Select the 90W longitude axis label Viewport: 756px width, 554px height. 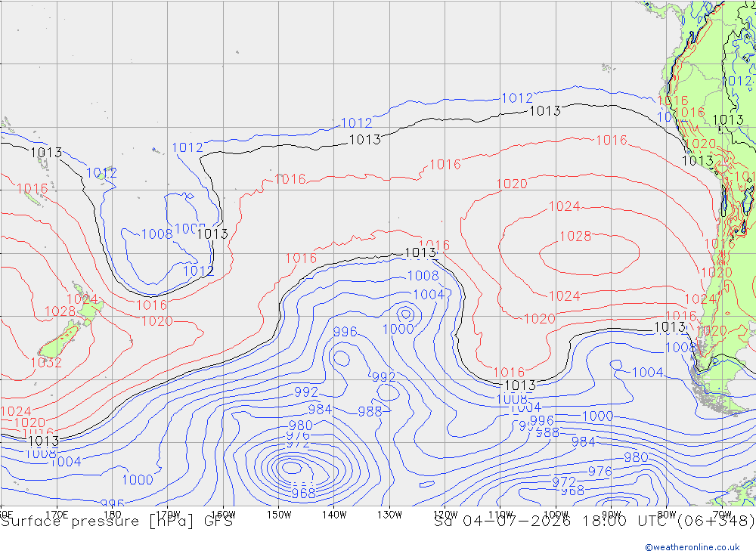[612, 515]
